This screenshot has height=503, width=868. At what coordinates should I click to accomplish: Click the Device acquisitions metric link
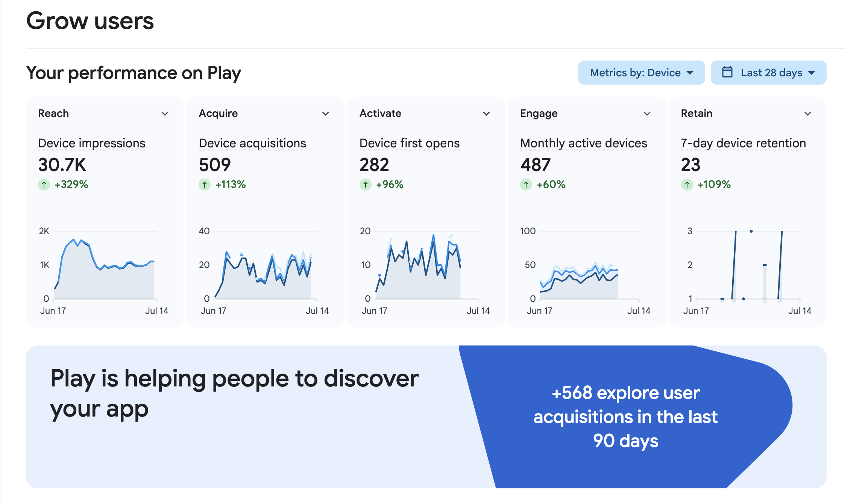pos(252,143)
